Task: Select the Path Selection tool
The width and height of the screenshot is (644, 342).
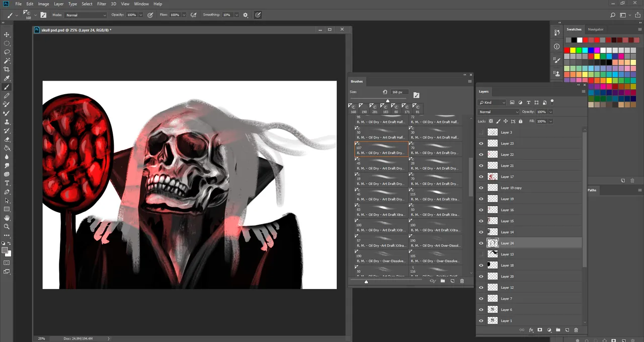Action: coord(7,200)
